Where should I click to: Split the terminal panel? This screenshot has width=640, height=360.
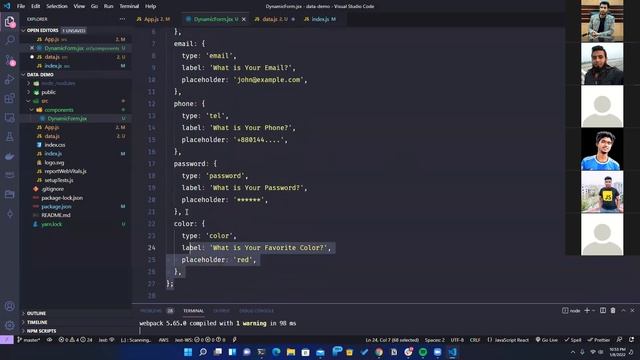[603, 311]
